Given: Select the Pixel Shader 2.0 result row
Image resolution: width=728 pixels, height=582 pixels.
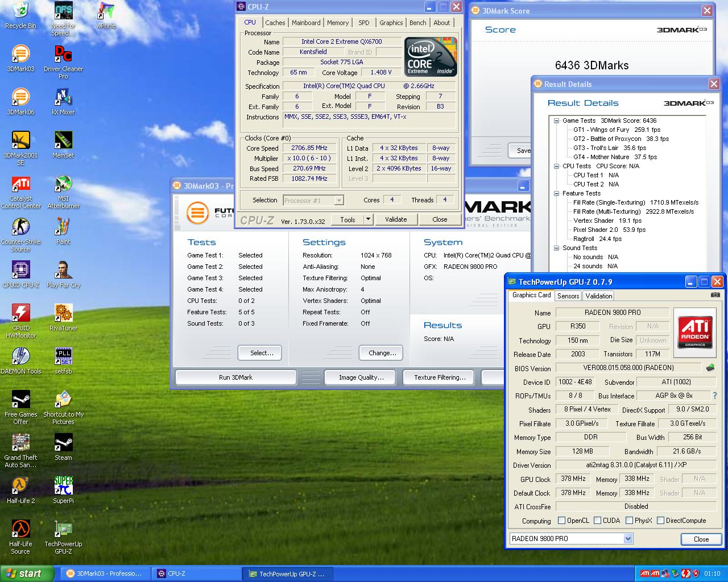Looking at the screenshot, I should [x=609, y=230].
